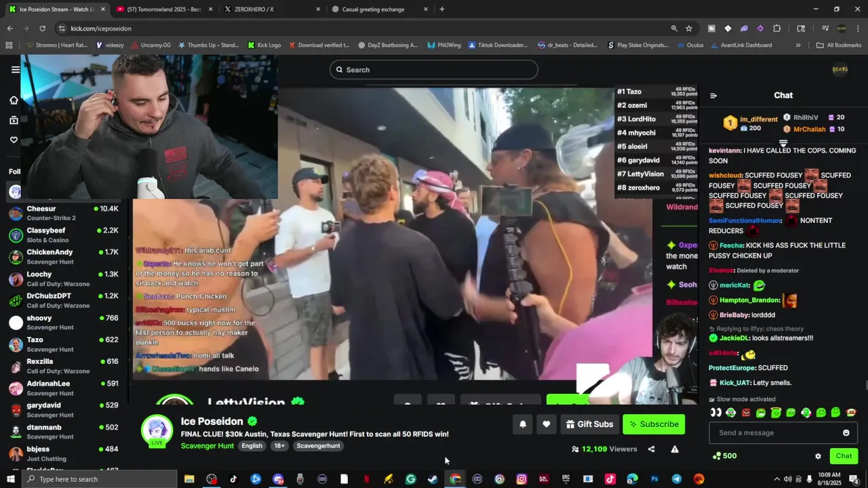Open ChickenAndy channel in sidebar
Image resolution: width=868 pixels, height=488 pixels.
64,256
